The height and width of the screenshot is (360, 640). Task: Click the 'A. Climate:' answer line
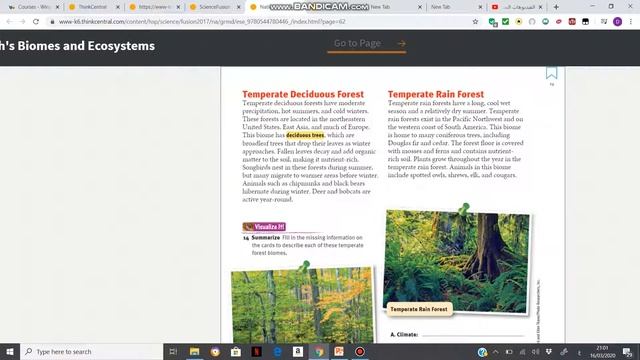473,335
